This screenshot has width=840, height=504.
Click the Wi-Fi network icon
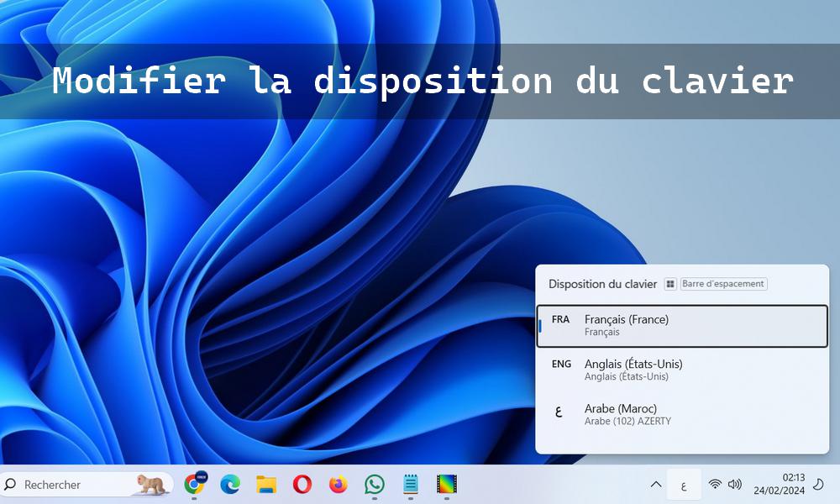point(715,484)
